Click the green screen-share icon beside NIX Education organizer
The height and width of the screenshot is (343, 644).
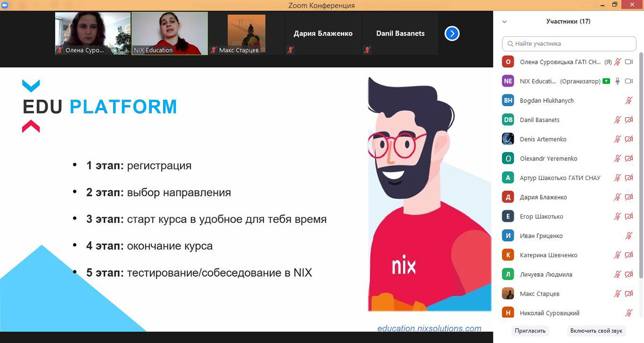[606, 81]
